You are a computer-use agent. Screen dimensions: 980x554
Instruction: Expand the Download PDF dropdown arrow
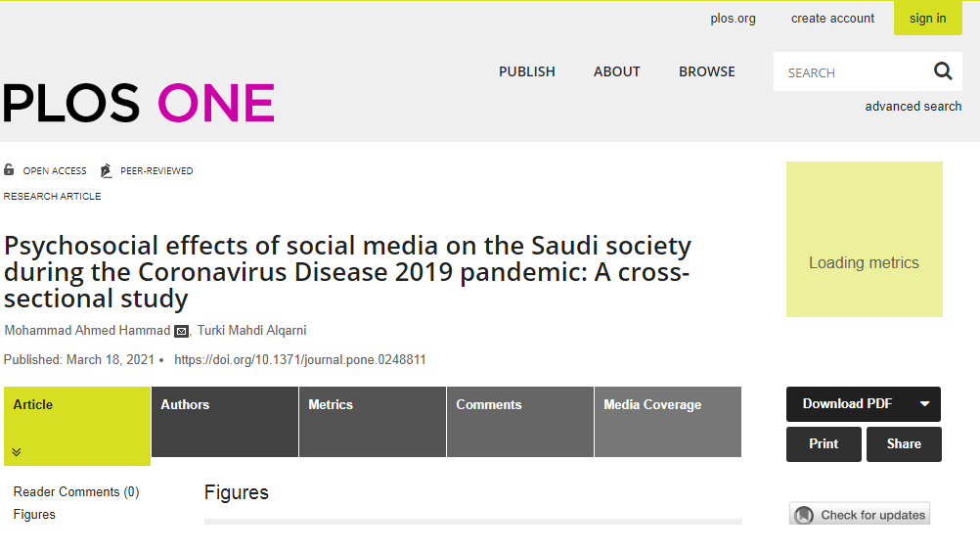(x=924, y=404)
